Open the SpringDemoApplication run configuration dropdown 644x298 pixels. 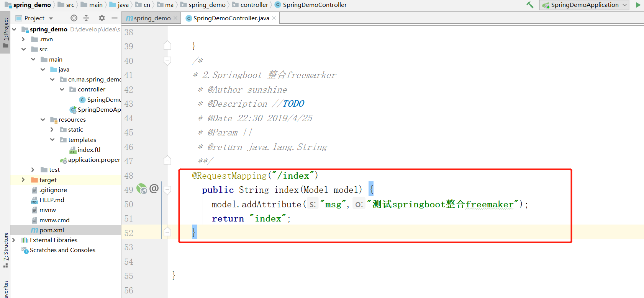(x=584, y=5)
